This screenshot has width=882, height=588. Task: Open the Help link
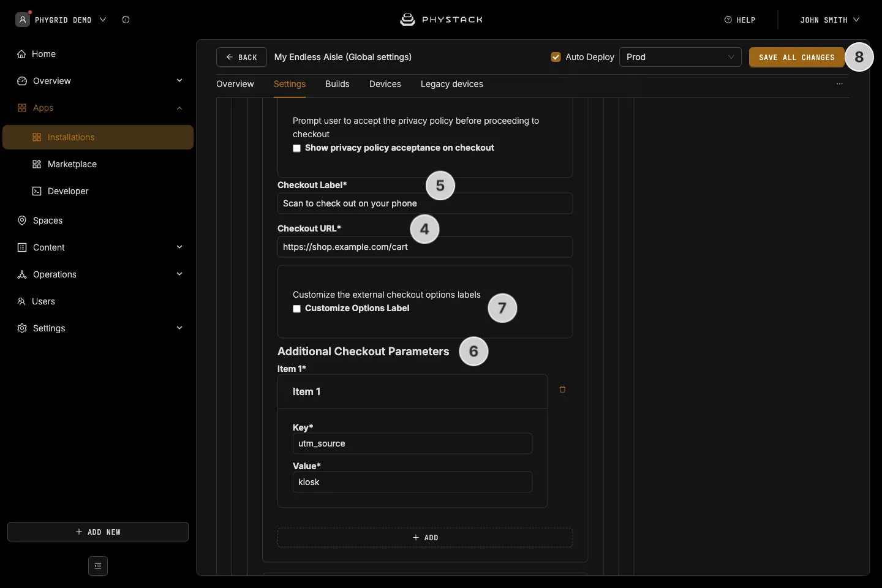pyautogui.click(x=740, y=20)
